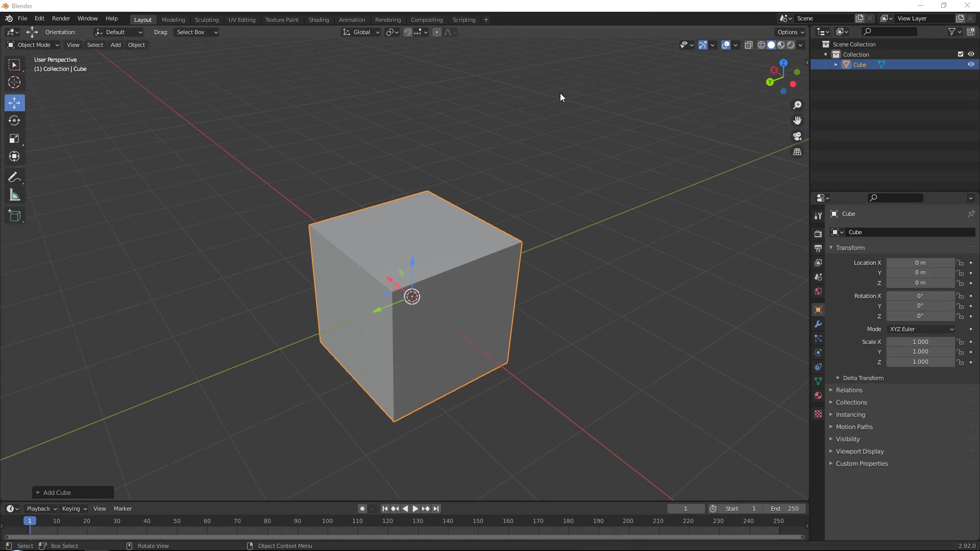This screenshot has height=551, width=980.
Task: Open the viewport Add menu
Action: point(115,45)
